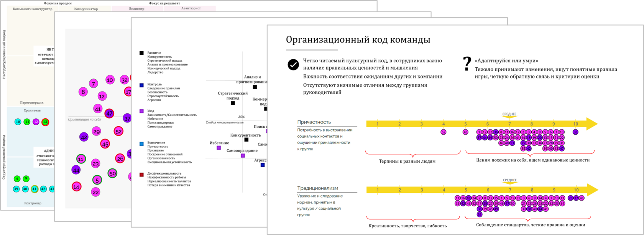Click the Коммуникатор column header on back slide

coord(86,9)
